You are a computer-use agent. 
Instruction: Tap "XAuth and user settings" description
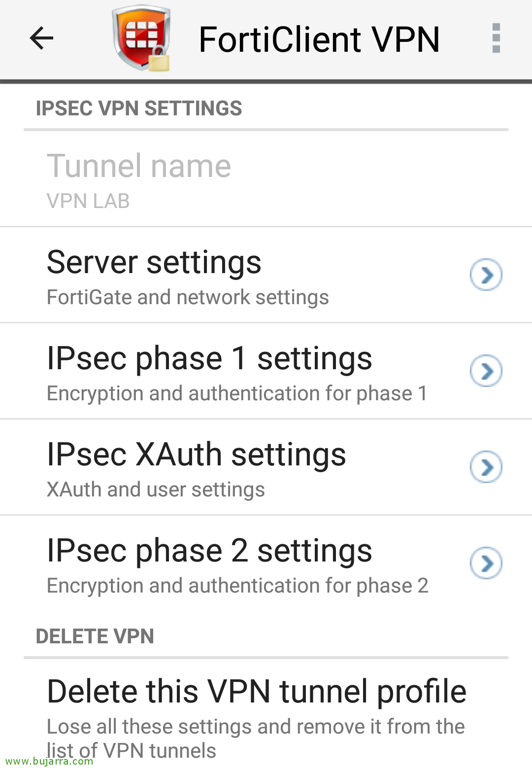[156, 490]
